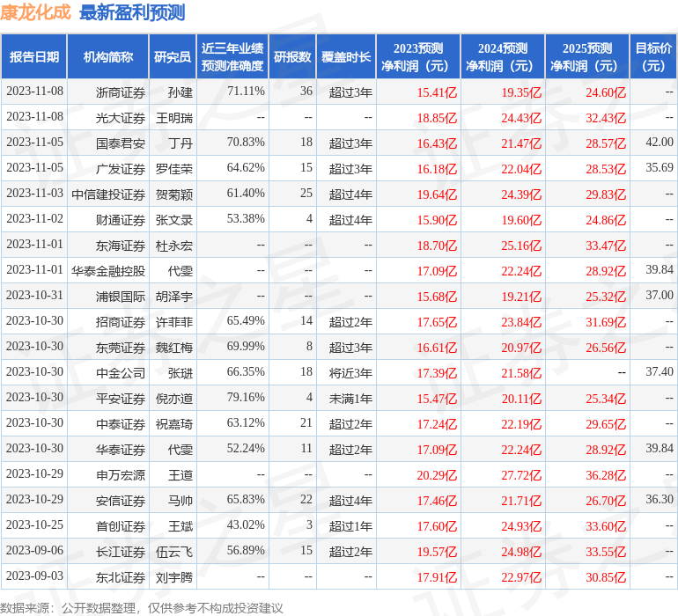Click researcher name 祝嘉琦
Screen dimensions: 678x616
click(174, 423)
